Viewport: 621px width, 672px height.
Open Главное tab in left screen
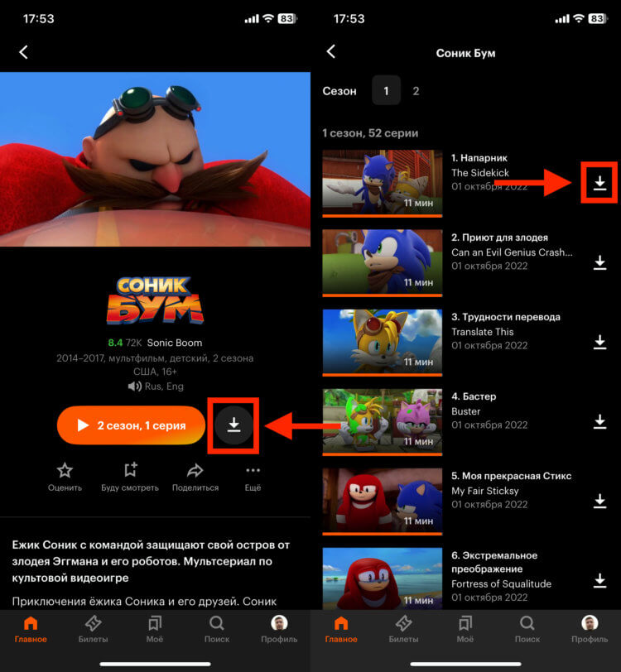click(31, 629)
